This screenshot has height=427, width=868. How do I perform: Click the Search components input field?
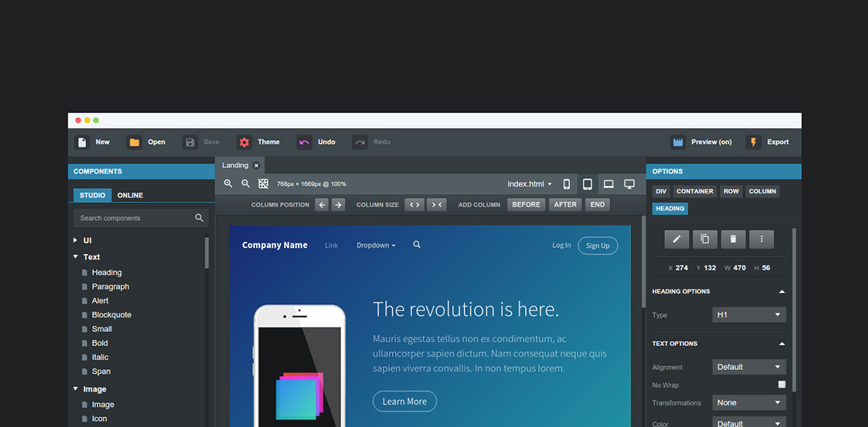pos(135,218)
